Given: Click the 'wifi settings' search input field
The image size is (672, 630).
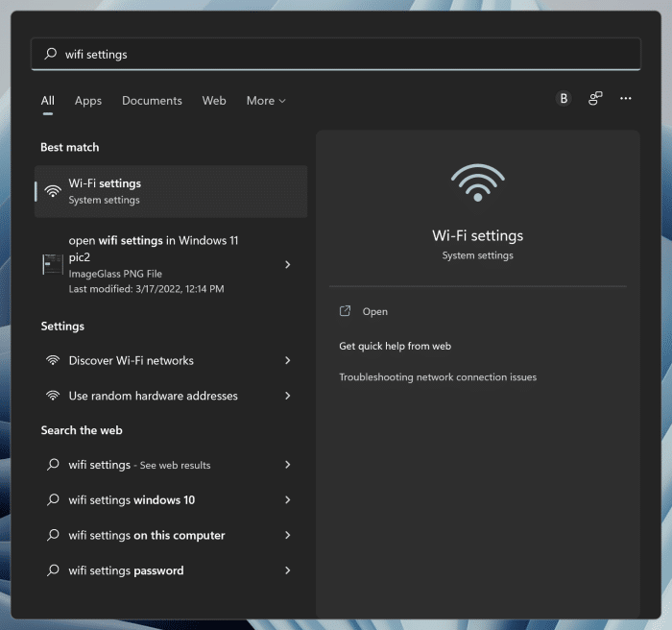Looking at the screenshot, I should [x=336, y=54].
